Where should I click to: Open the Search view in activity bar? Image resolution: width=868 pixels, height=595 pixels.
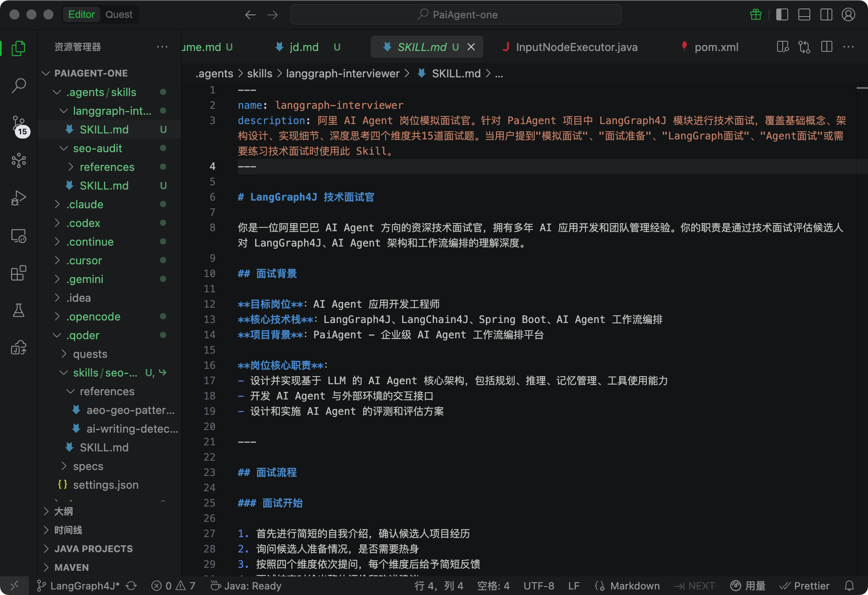tap(19, 86)
